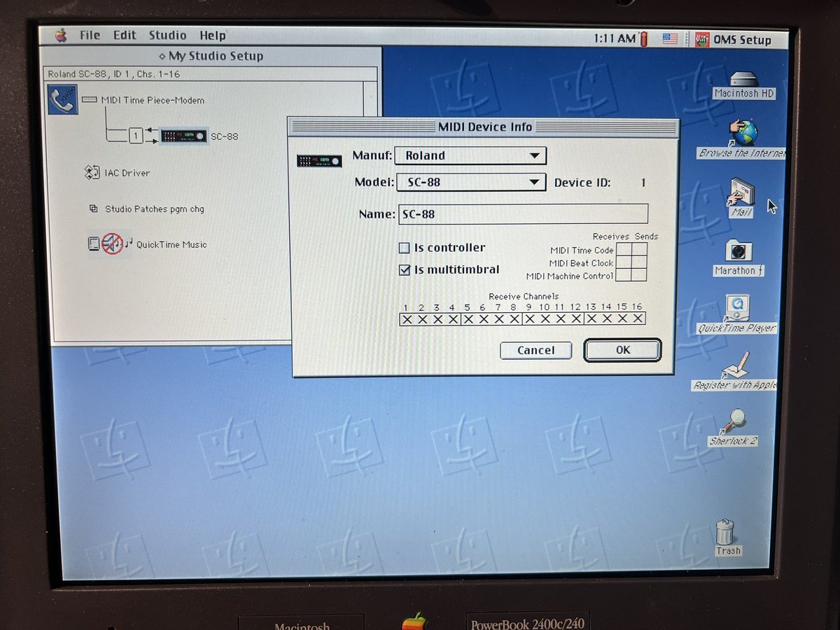Select the MIDI Time Piece-Modem interface icon
Viewport: 840px width, 630px height.
(90, 100)
